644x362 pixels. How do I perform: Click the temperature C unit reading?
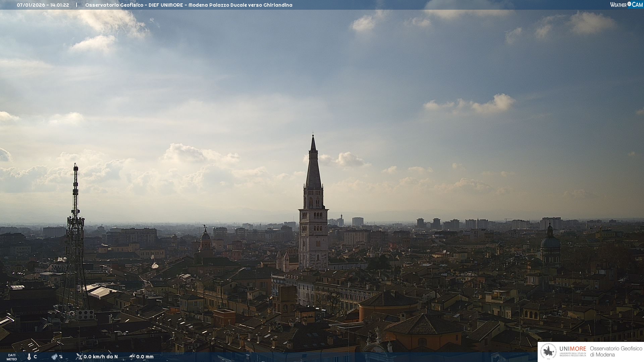pos(35,357)
